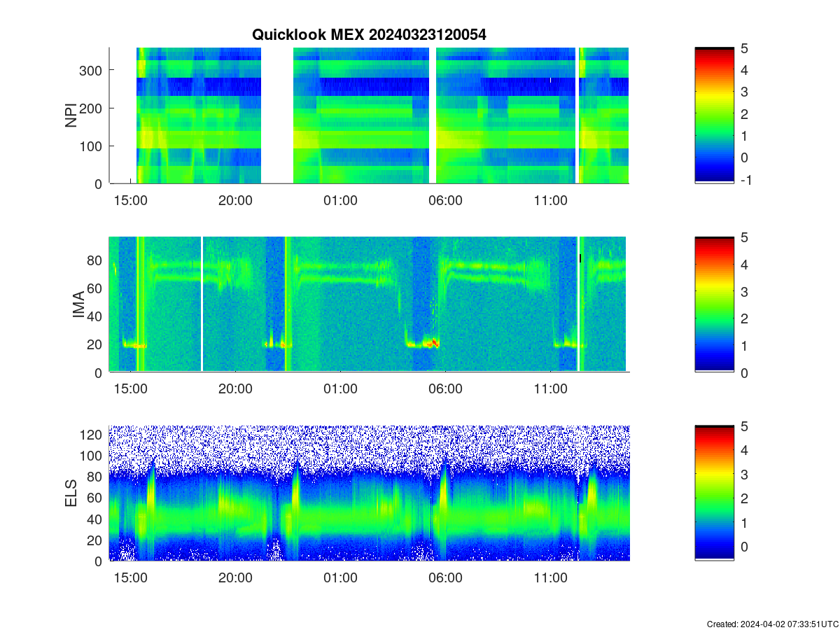The height and width of the screenshot is (630, 840).
Task: Click the 4 label on the IMA colorbar
Action: click(745, 264)
